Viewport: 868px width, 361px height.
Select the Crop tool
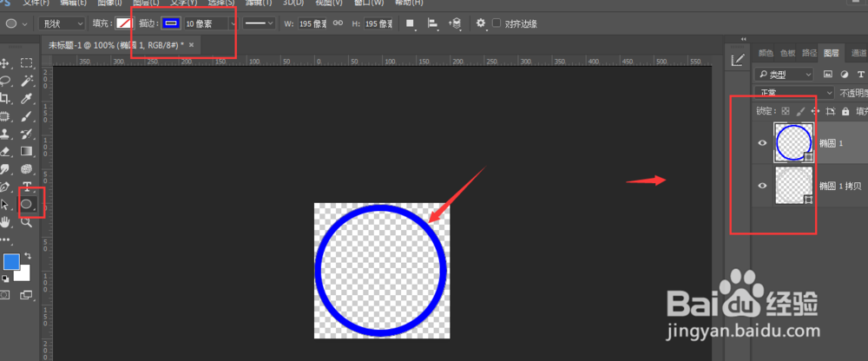5,99
